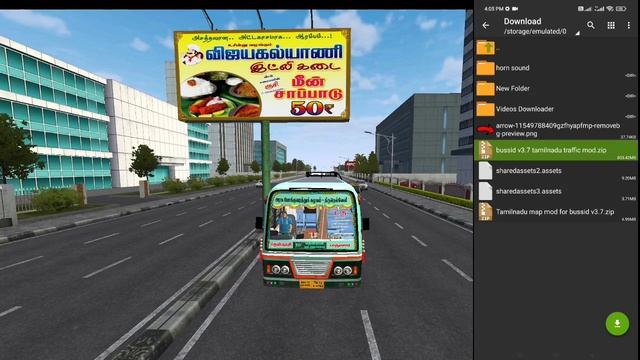The image size is (640, 360).
Task: Tap the back arrow in file manager
Action: (x=486, y=25)
